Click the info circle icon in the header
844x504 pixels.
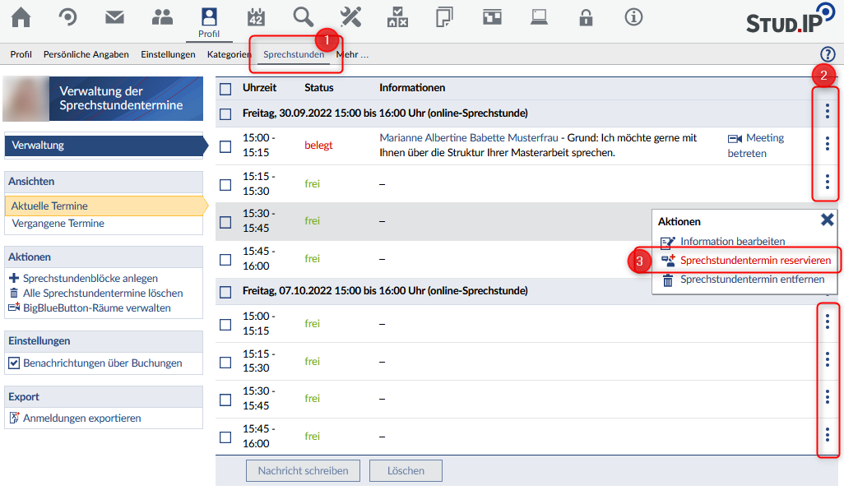point(633,17)
